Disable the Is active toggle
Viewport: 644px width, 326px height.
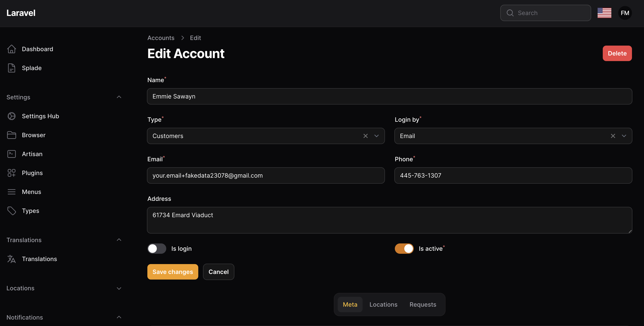click(x=404, y=248)
